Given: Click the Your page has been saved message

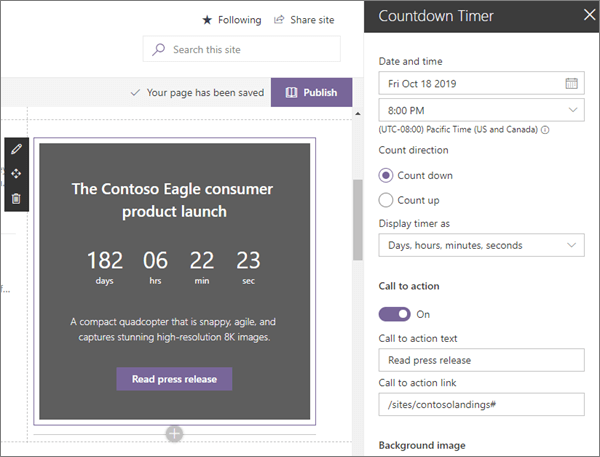Looking at the screenshot, I should (205, 93).
